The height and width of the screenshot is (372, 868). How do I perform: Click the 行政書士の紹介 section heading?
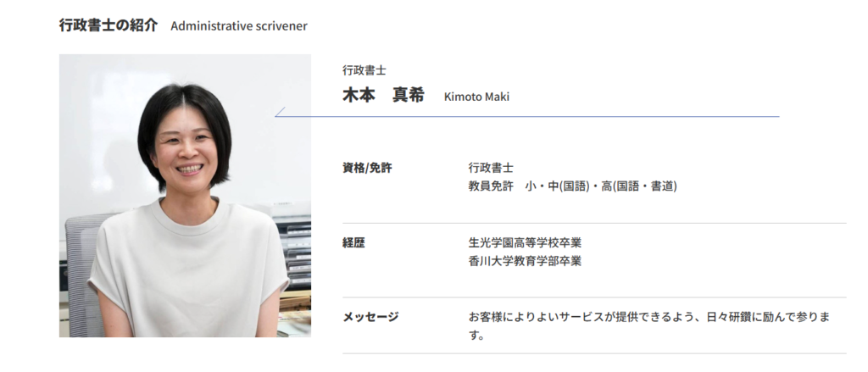coord(108,25)
